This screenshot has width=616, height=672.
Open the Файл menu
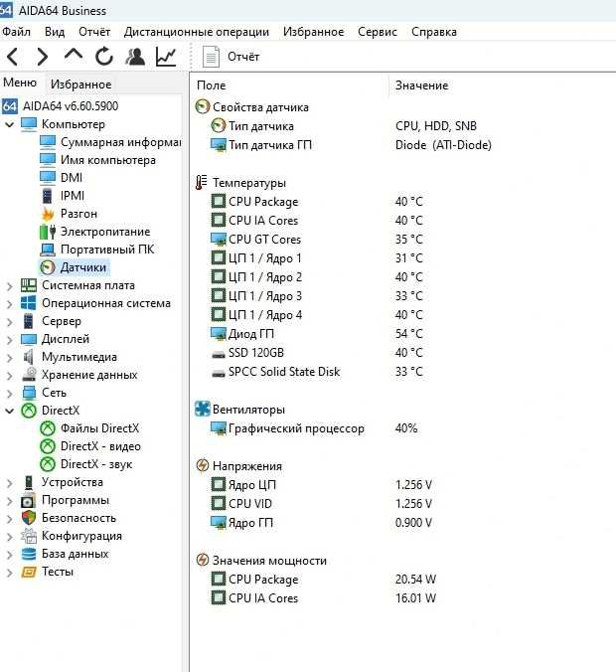[x=16, y=32]
